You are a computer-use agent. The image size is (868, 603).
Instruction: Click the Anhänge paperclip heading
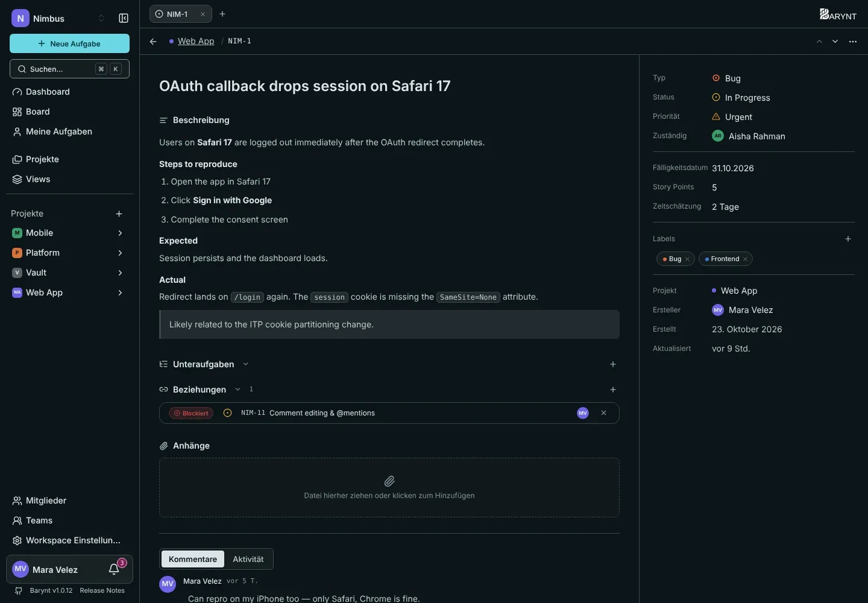184,446
